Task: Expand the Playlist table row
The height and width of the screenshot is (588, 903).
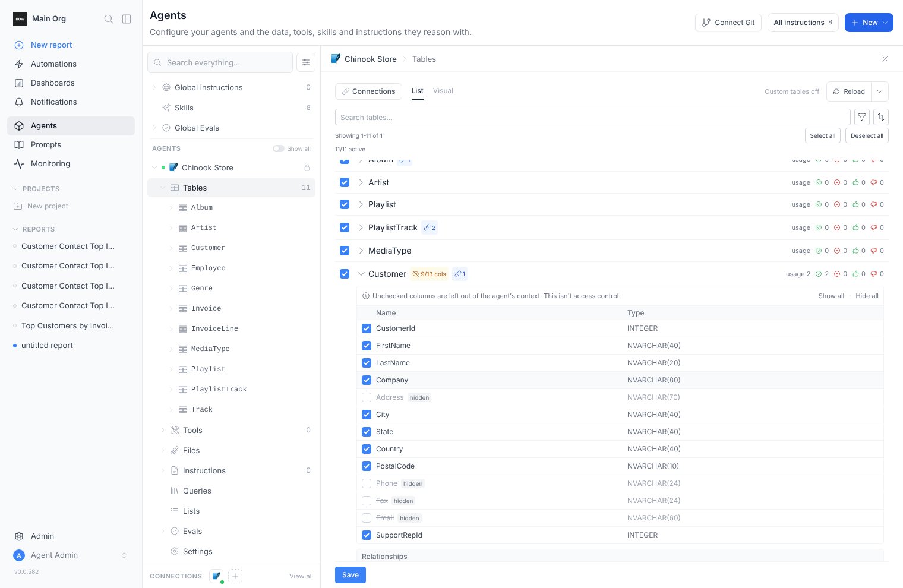Action: coord(361,204)
